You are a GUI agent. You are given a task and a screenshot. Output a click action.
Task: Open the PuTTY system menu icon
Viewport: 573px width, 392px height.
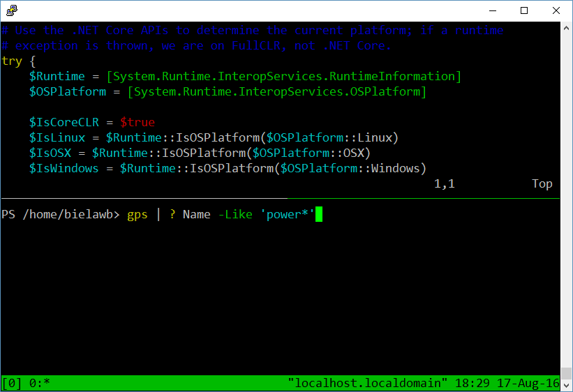(11, 10)
